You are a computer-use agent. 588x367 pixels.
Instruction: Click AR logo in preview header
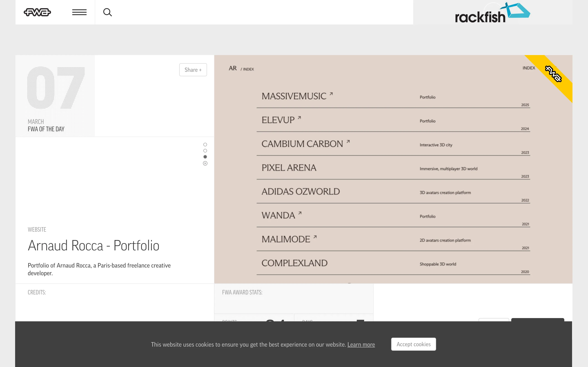pyautogui.click(x=233, y=68)
